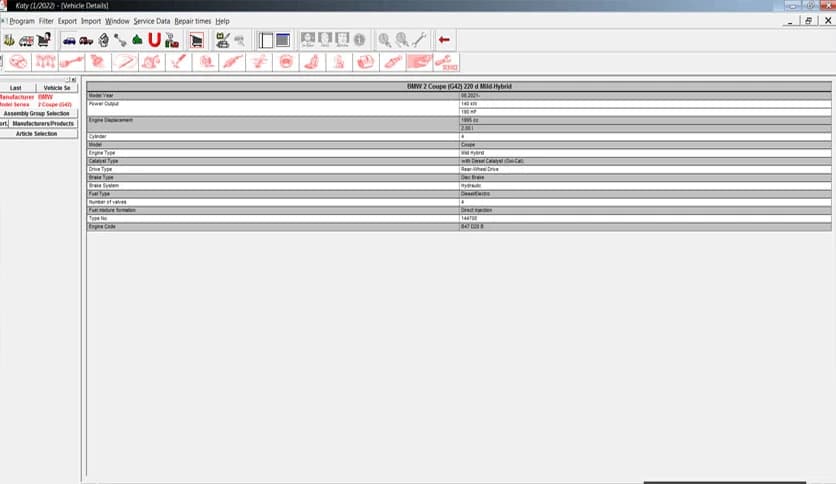
Task: Click the last red assembly icon with numbers
Action: 446,62
